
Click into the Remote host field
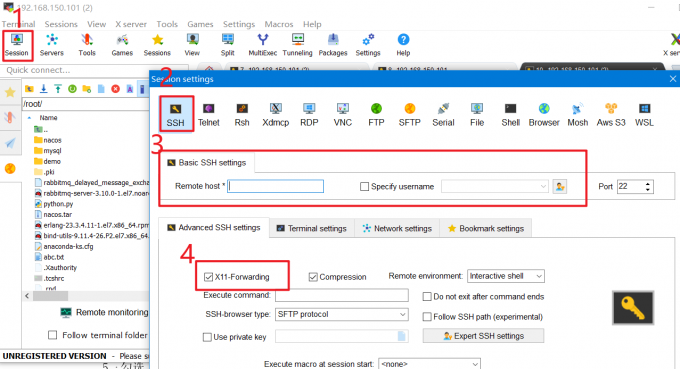pyautogui.click(x=275, y=186)
